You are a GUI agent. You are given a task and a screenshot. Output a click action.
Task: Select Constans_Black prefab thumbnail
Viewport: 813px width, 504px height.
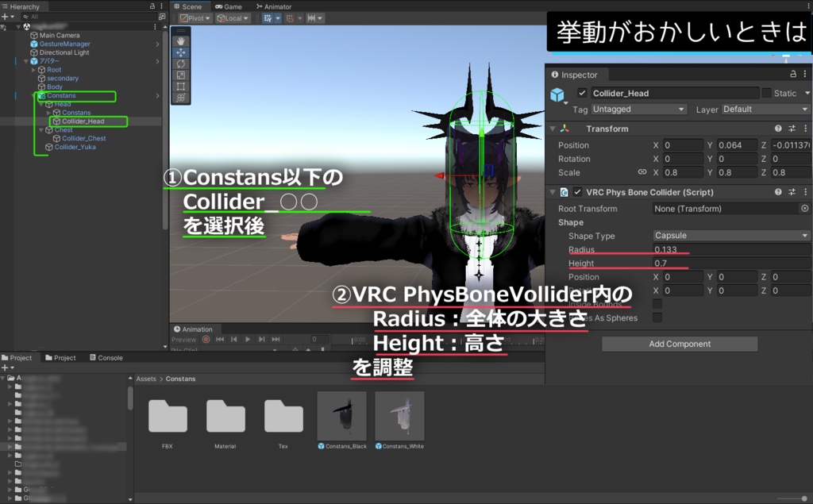(341, 417)
